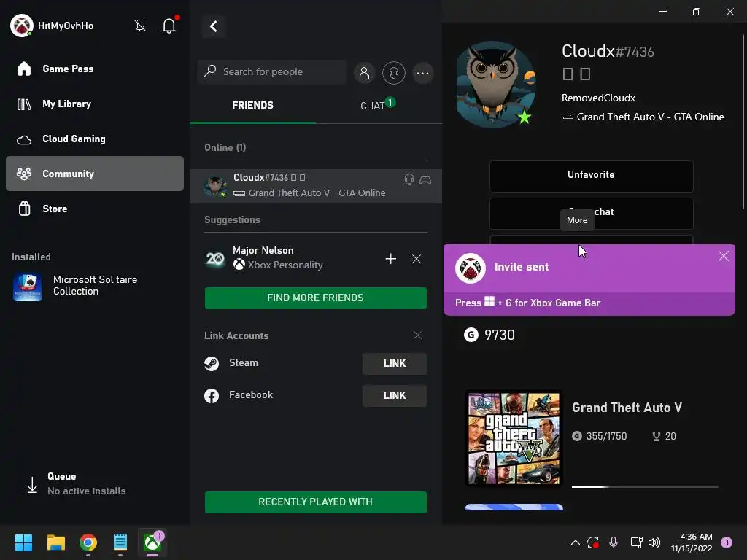This screenshot has width=747, height=560.
Task: Close the Link Accounts section
Action: (417, 335)
